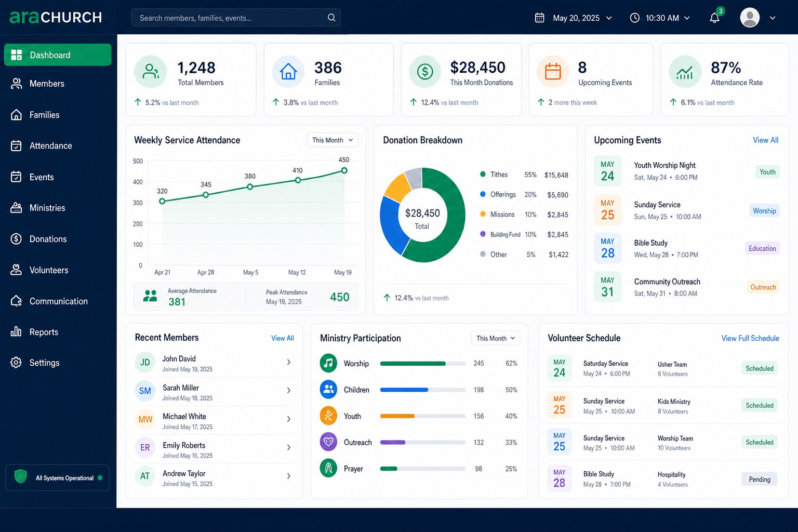This screenshot has height=532, width=798.
Task: Open Attendance sidebar item
Action: (x=58, y=146)
